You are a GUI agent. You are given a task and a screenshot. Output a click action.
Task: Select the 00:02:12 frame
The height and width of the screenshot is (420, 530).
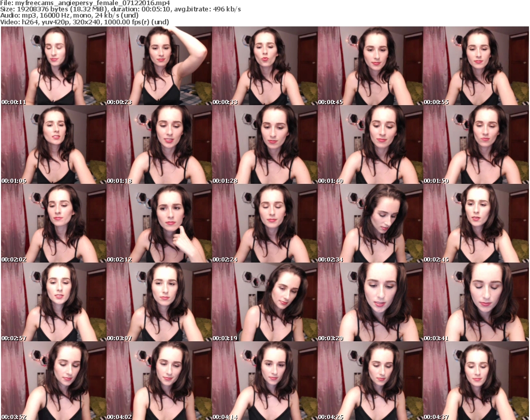[x=159, y=224]
